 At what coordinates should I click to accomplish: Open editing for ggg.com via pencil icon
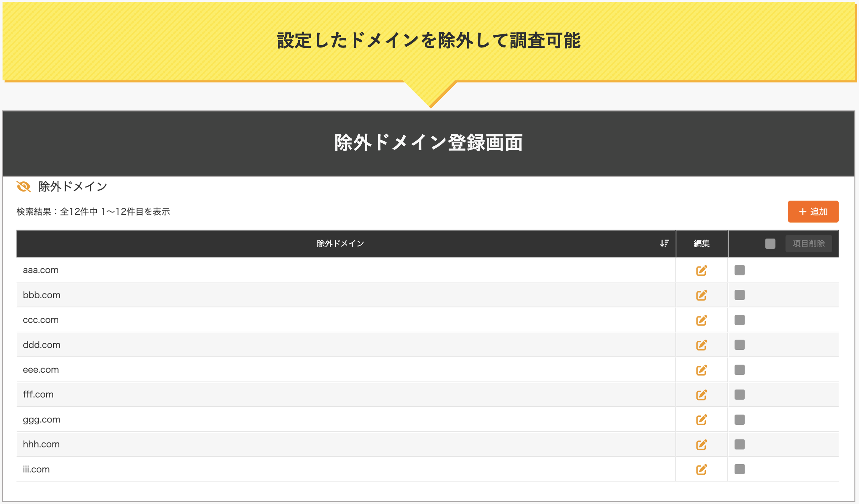point(701,420)
